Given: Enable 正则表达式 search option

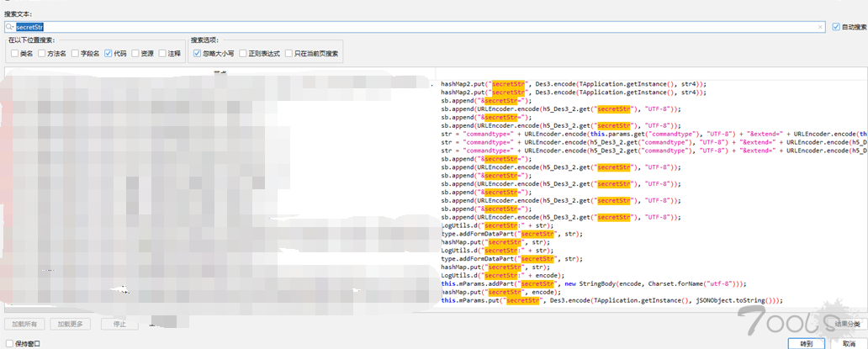Looking at the screenshot, I should click(x=243, y=54).
